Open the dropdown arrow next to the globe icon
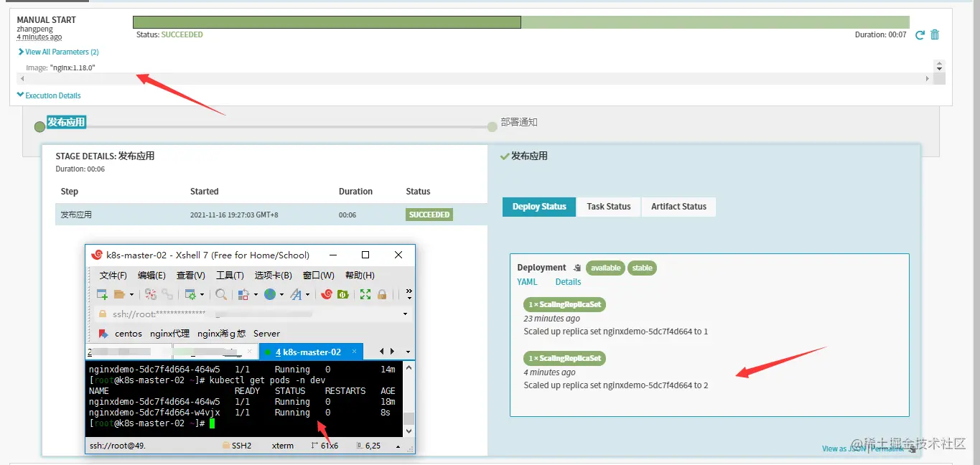 pos(281,295)
